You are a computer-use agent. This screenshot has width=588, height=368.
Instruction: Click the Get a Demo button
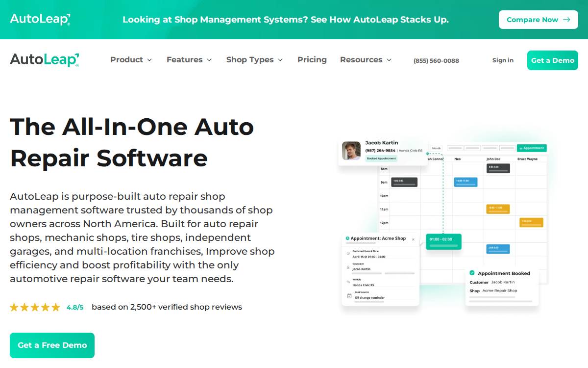pos(553,60)
